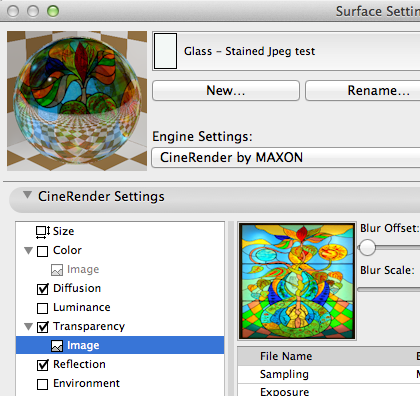420x396 pixels.
Task: Select the grayed Image icon under Color
Action: 57,270
